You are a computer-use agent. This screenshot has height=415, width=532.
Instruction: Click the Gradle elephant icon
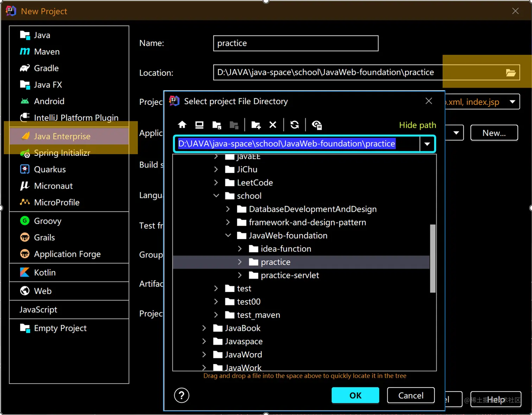(x=25, y=68)
